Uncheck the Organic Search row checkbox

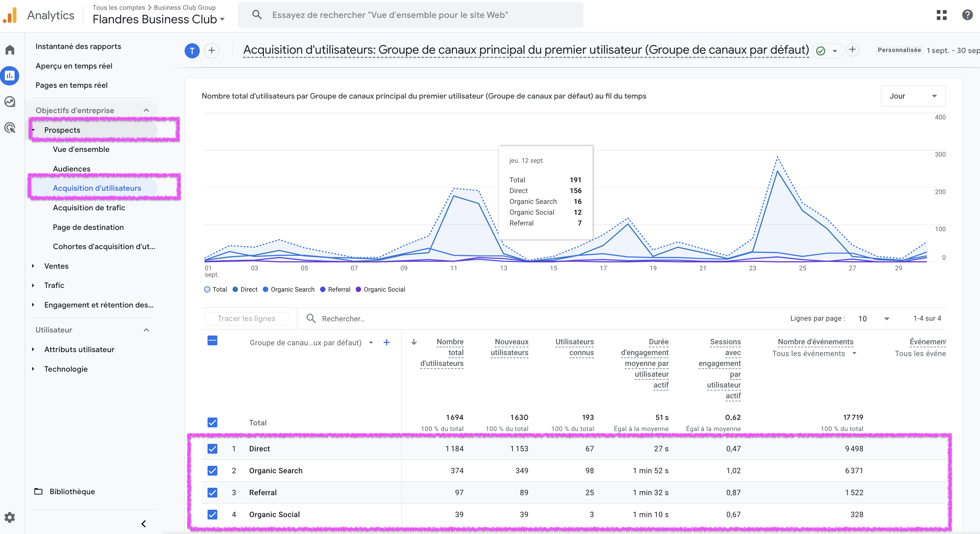pos(212,471)
